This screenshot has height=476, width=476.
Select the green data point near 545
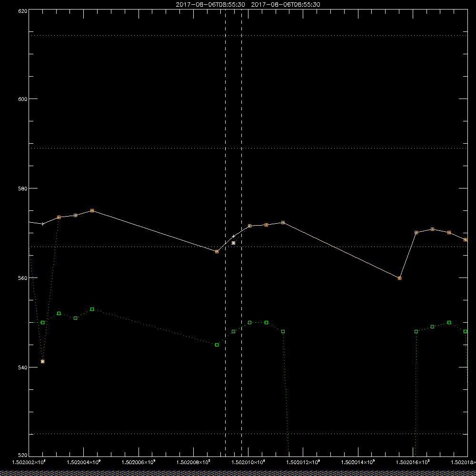(x=217, y=345)
